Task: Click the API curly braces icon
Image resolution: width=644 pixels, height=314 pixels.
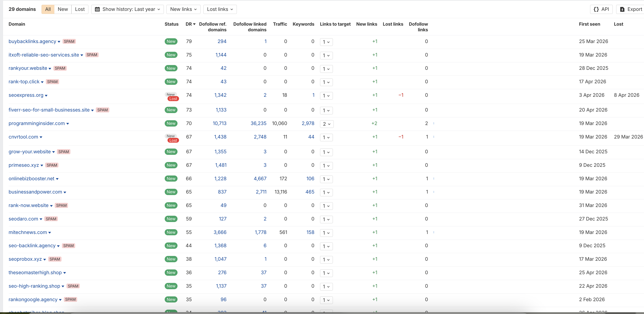Action: point(596,9)
